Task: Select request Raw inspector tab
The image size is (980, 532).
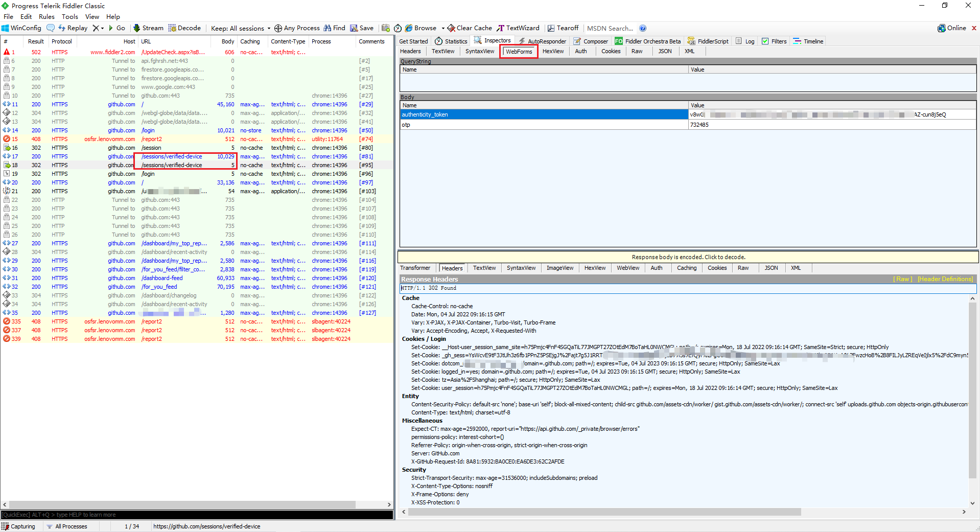Action: pos(637,51)
